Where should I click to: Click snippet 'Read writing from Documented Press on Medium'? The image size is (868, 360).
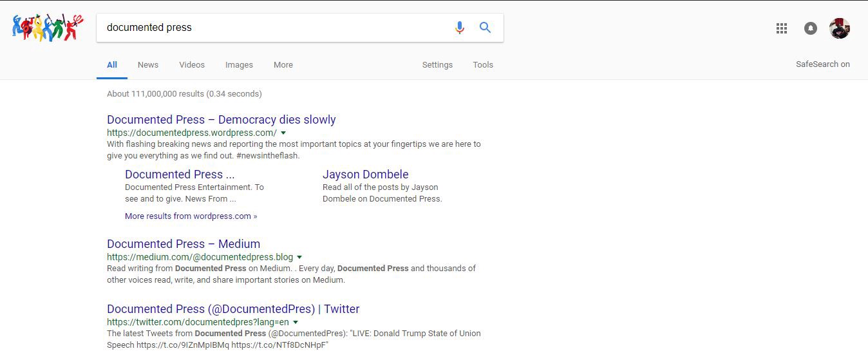[x=291, y=274]
